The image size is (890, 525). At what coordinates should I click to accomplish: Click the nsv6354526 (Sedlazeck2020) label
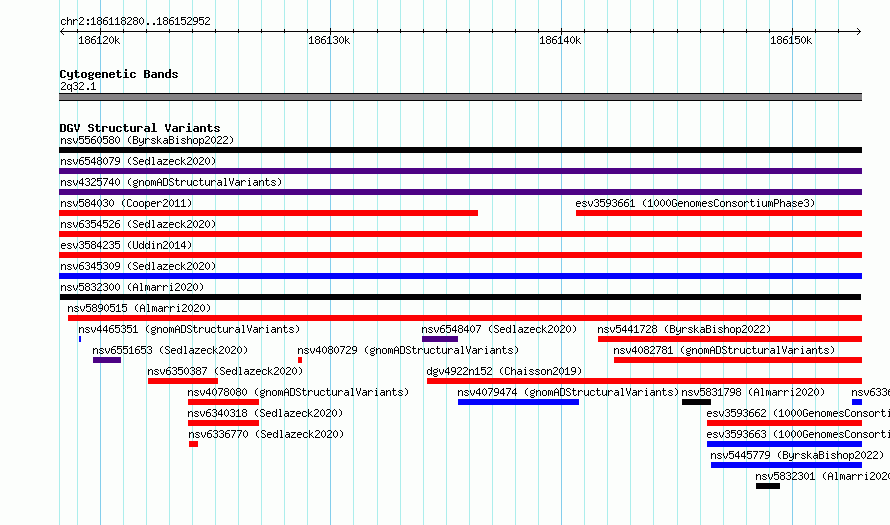(138, 224)
